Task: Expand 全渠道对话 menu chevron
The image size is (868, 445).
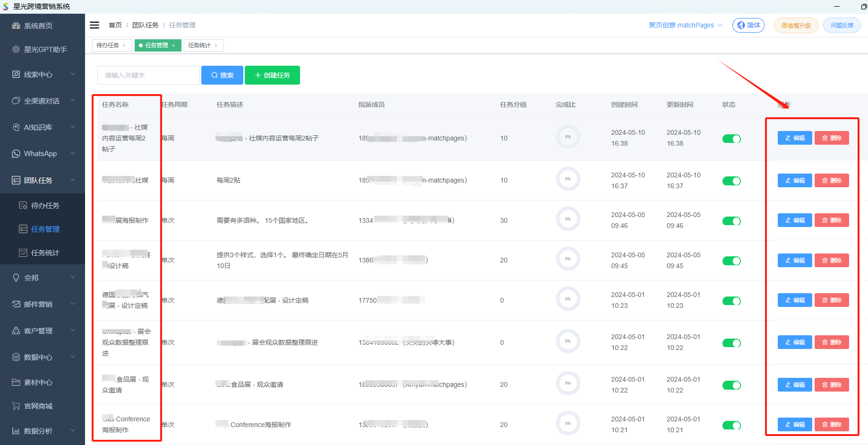Action: (x=73, y=101)
